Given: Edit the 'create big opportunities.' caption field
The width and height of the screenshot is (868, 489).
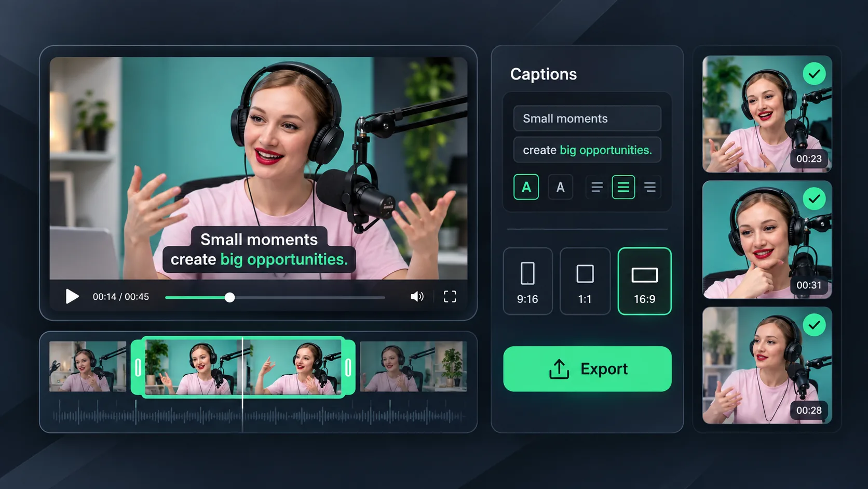Looking at the screenshot, I should pos(587,150).
